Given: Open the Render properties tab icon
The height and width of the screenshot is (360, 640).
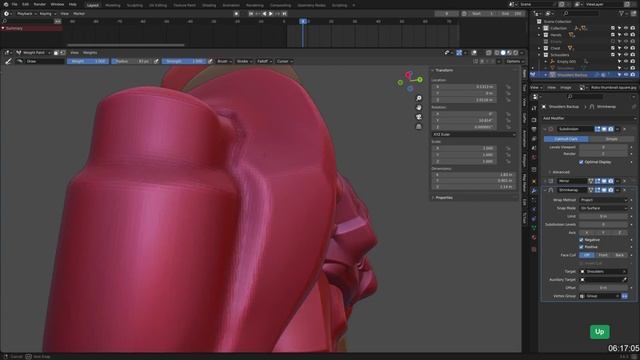Looking at the screenshot, I should coord(534,120).
